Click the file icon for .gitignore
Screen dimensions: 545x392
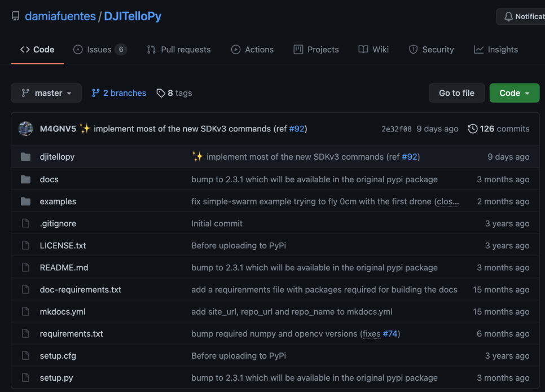click(x=26, y=223)
